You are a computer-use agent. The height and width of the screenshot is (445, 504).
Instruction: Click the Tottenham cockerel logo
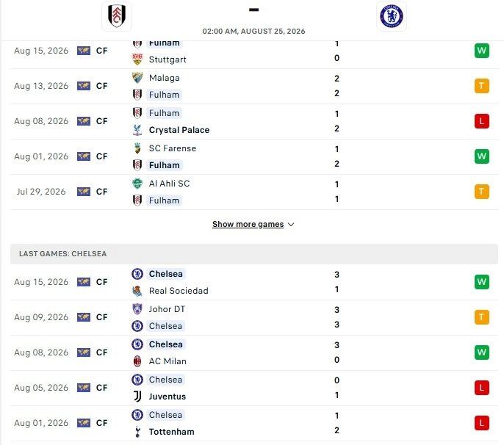[x=137, y=432]
